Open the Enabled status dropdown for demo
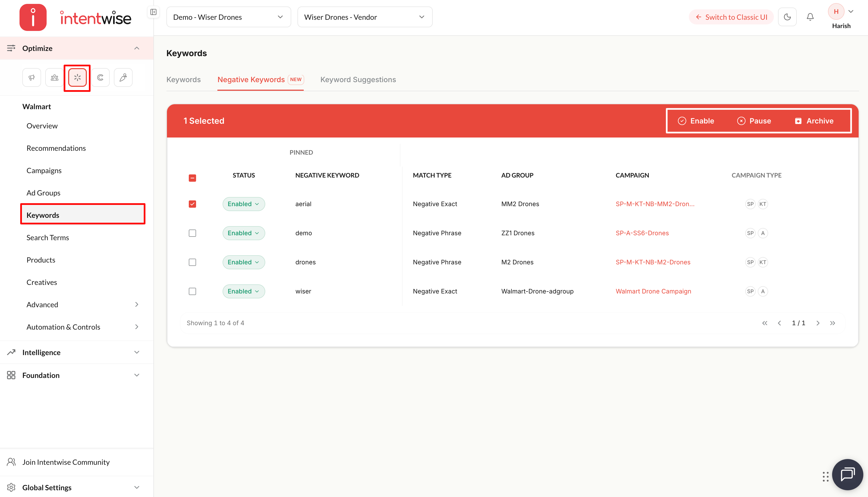 [x=244, y=233]
